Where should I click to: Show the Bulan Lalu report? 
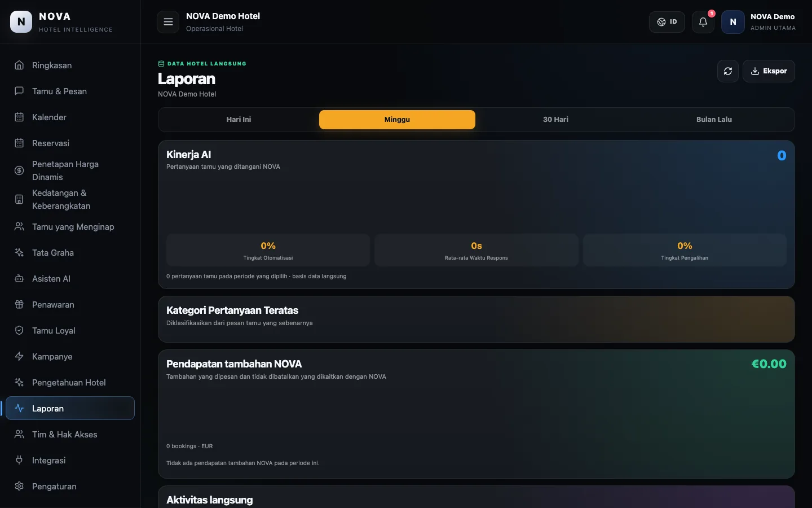(714, 120)
